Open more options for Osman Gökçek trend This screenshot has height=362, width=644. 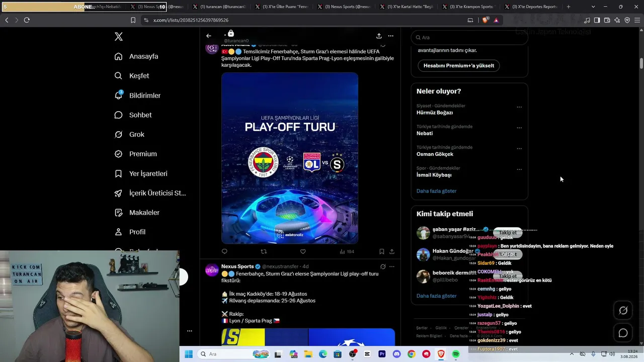pyautogui.click(x=519, y=149)
